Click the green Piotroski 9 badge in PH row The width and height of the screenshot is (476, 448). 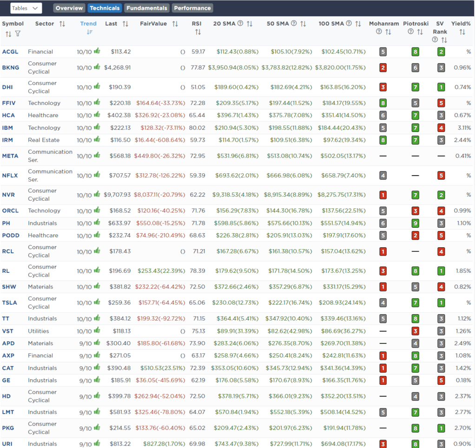[416, 223]
